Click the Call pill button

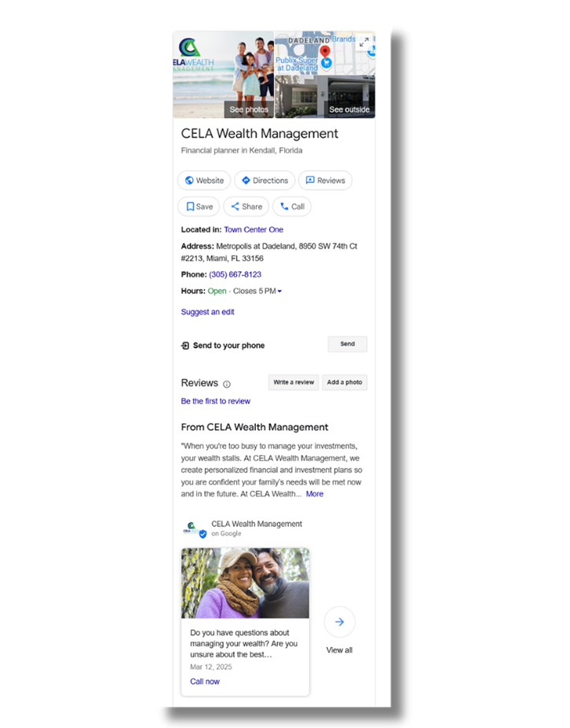292,206
